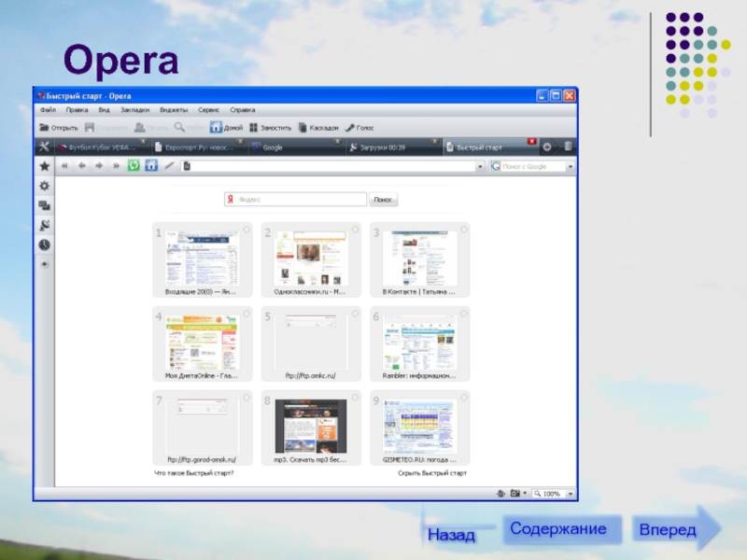Image resolution: width=747 pixels, height=560 pixels.
Task: Open the History clock panel in sidebar
Action: pyautogui.click(x=44, y=245)
